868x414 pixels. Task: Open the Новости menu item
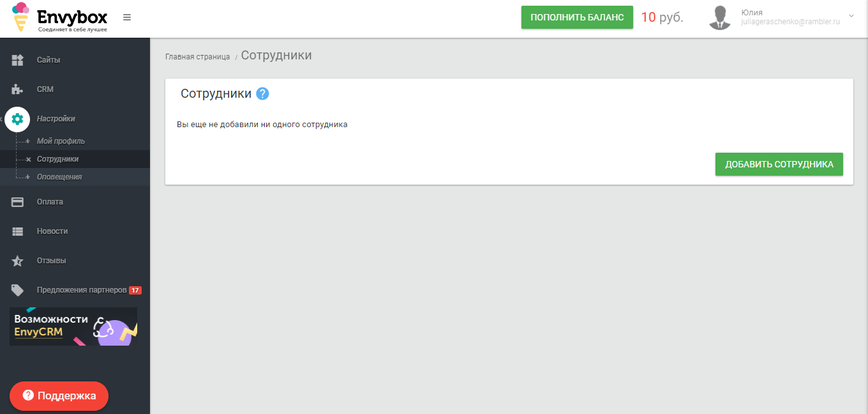52,231
